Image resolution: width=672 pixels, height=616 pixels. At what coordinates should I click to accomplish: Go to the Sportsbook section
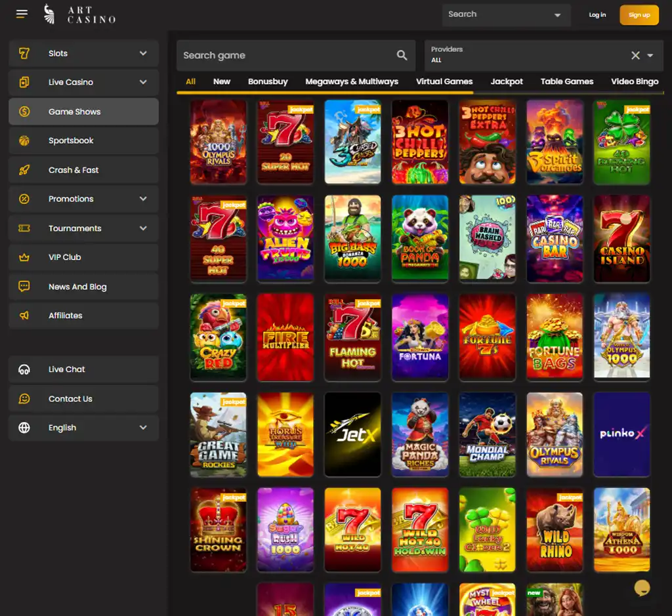[x=83, y=140]
